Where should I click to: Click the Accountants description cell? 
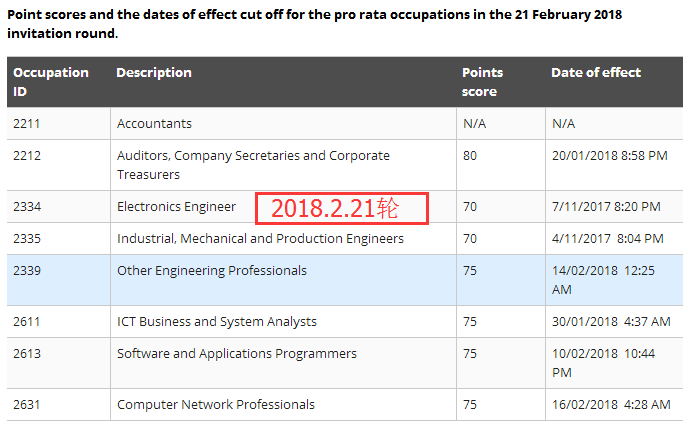click(154, 124)
